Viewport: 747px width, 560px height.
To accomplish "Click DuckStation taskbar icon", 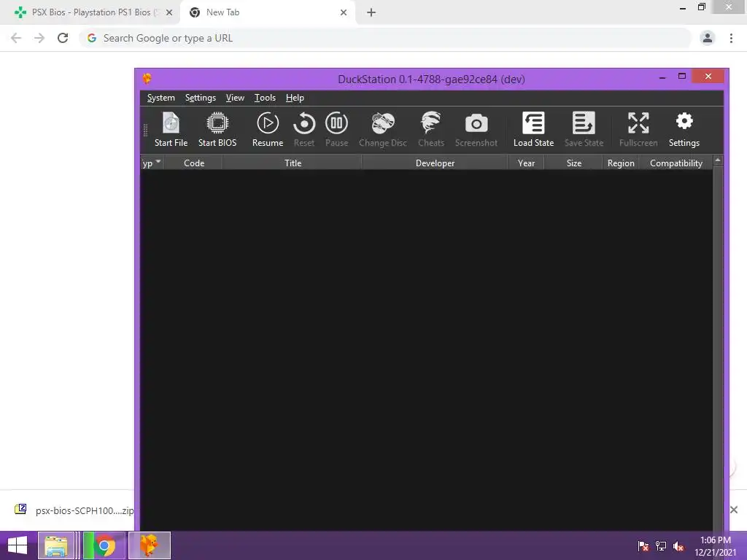I will [x=149, y=545].
